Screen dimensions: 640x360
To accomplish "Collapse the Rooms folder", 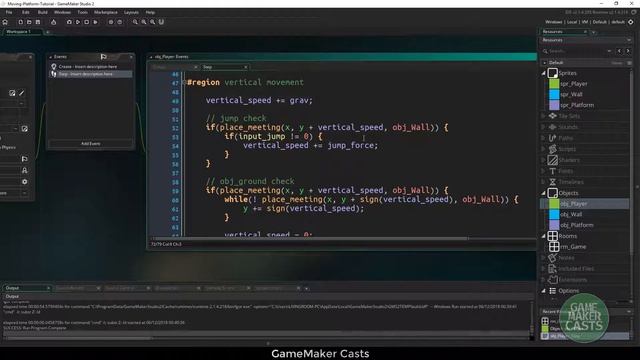I will pyautogui.click(x=544, y=236).
